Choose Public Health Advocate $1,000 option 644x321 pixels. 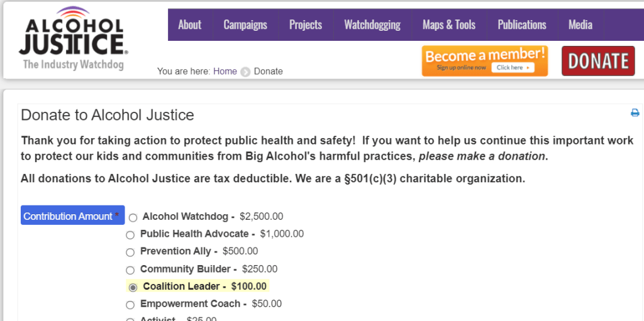[130, 235]
